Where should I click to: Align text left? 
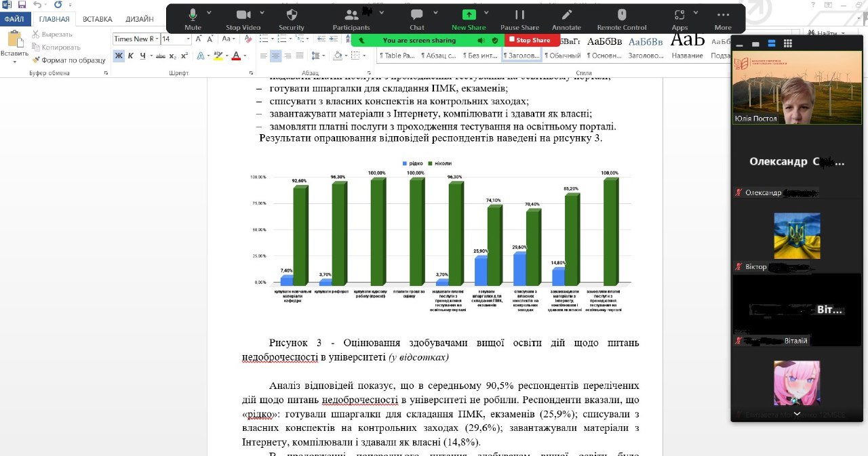(264, 56)
